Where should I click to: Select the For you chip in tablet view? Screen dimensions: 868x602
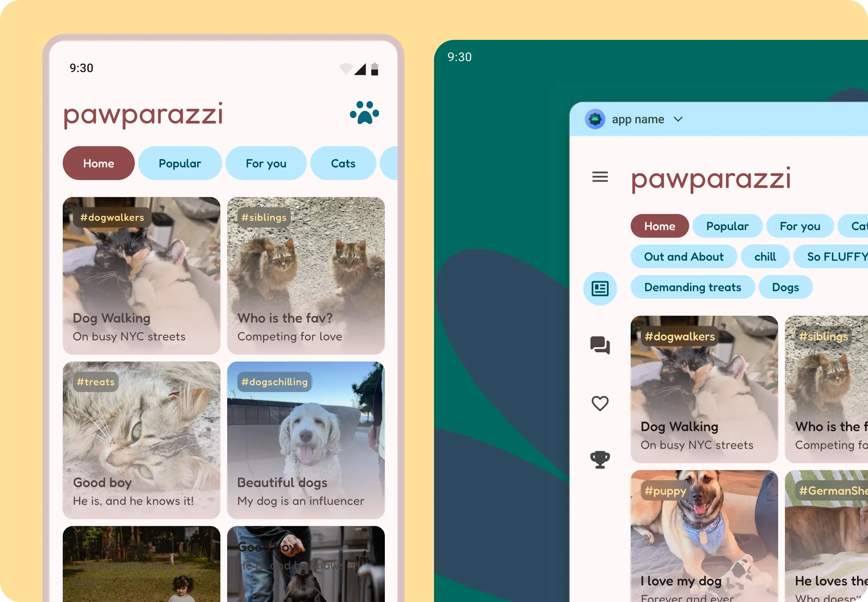click(x=800, y=226)
